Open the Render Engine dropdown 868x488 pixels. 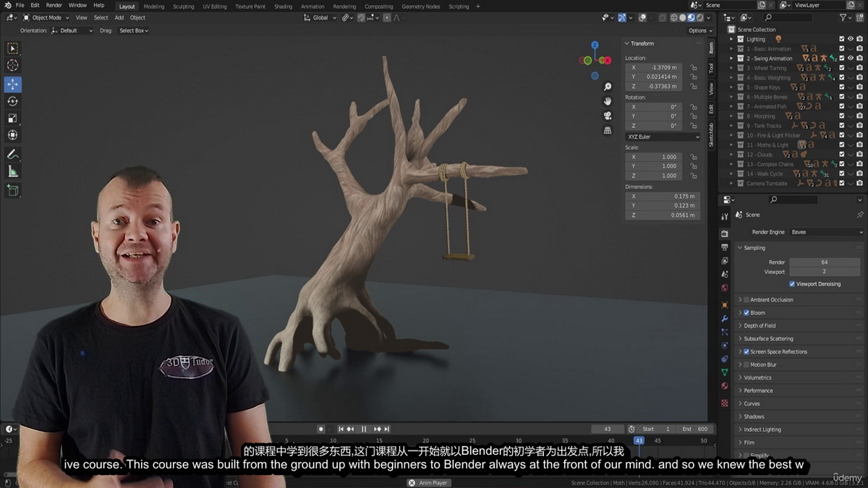tap(827, 232)
